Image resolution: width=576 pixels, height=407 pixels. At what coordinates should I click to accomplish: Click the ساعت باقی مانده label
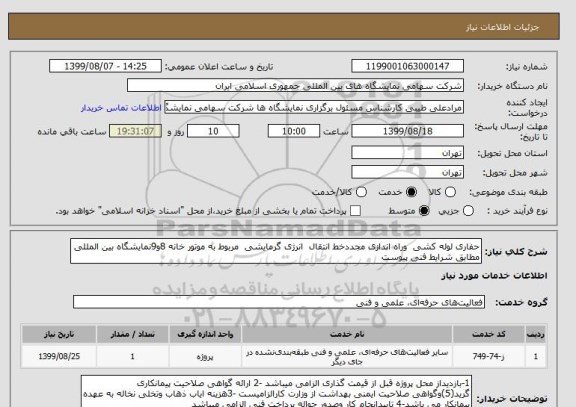[72, 132]
